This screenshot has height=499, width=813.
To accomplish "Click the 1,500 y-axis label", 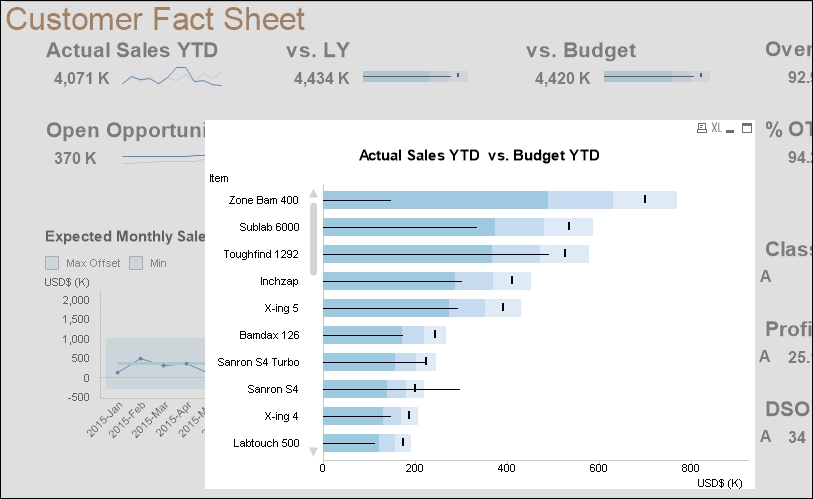I will pyautogui.click(x=76, y=319).
